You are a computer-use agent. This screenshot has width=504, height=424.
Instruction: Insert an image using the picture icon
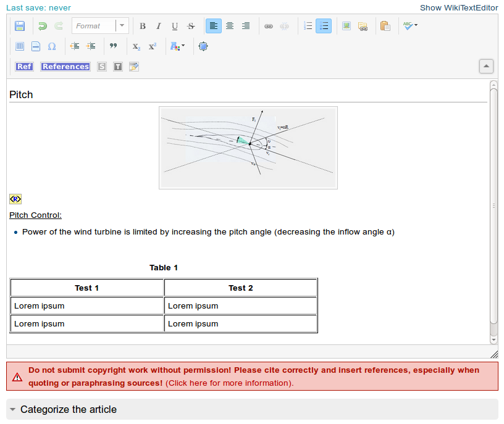[x=346, y=26]
